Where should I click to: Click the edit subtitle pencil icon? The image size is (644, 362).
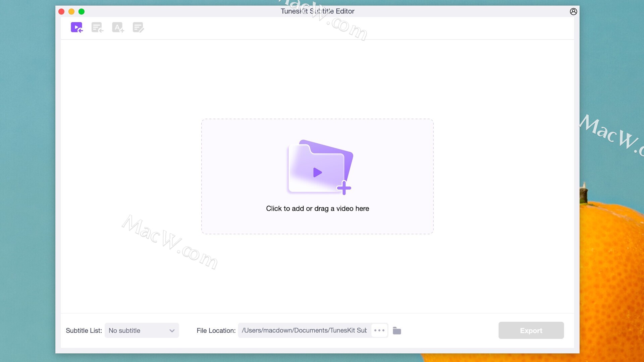coord(138,27)
